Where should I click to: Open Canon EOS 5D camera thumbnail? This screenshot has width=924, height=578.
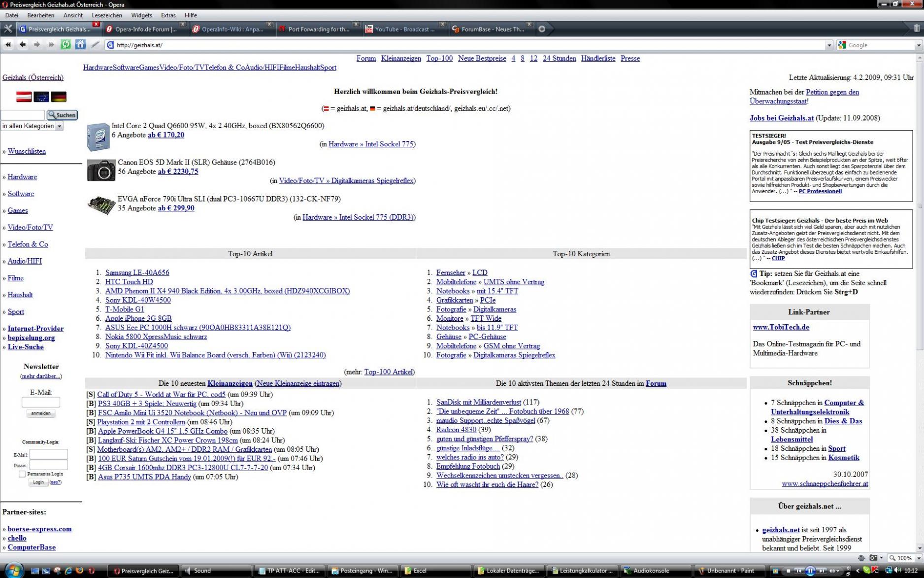tap(101, 170)
